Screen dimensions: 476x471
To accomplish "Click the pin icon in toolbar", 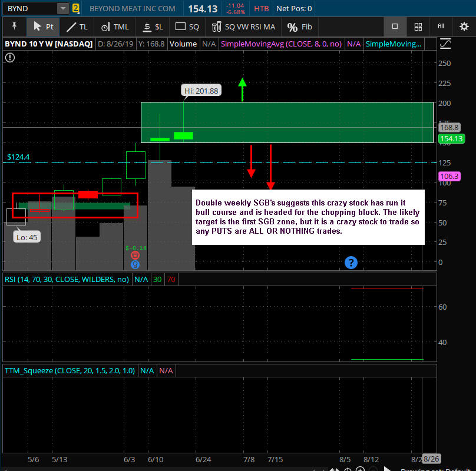I will coord(14,26).
